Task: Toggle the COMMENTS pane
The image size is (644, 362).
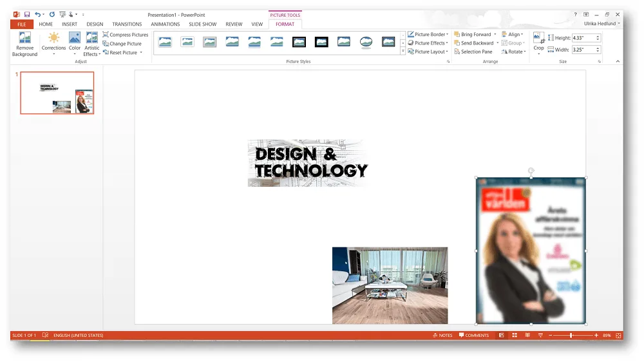Action: point(474,336)
